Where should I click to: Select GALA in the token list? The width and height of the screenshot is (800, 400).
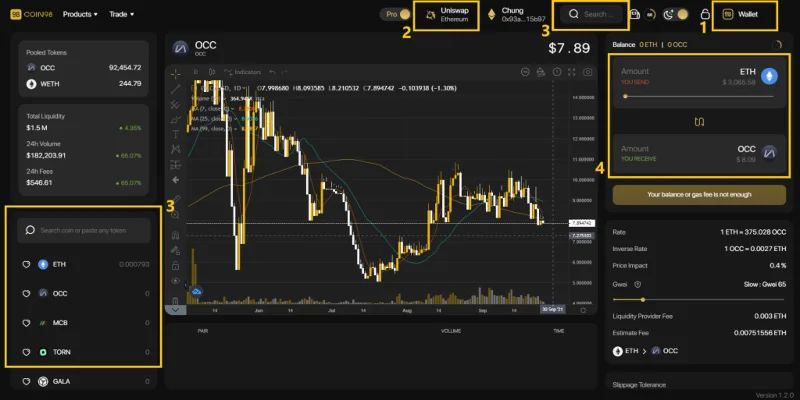pos(84,382)
